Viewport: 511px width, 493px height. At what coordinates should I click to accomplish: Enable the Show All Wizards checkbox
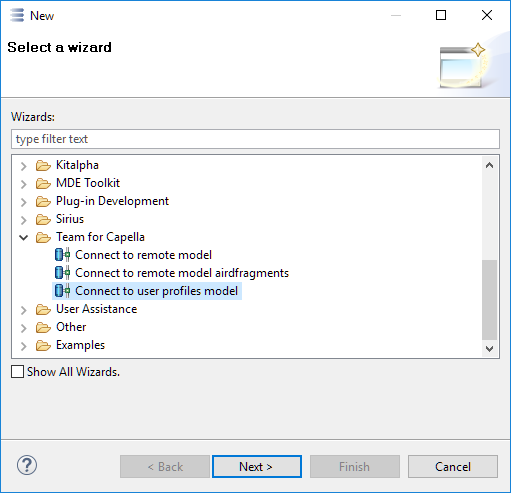tap(17, 372)
